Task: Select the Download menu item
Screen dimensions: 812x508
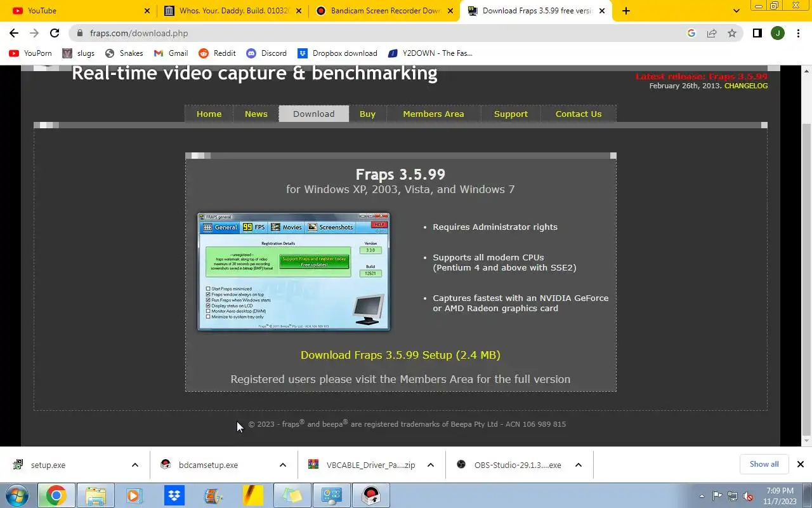Action: point(314,114)
